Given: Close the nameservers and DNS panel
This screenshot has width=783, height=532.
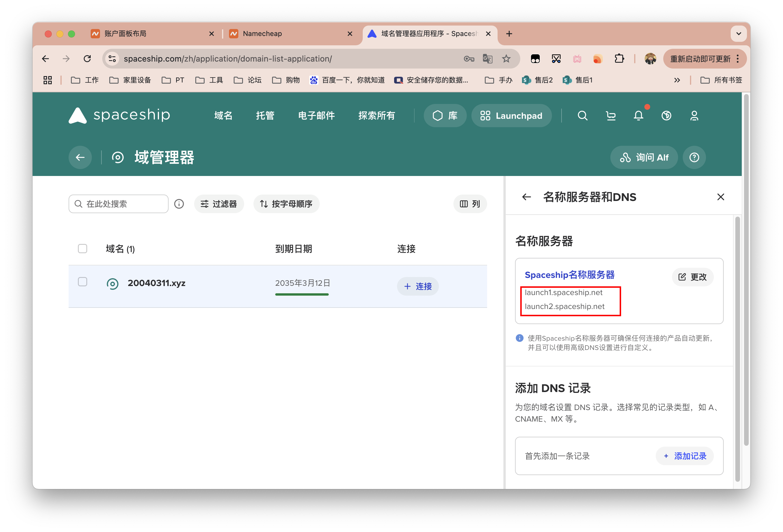Looking at the screenshot, I should pyautogui.click(x=721, y=197).
